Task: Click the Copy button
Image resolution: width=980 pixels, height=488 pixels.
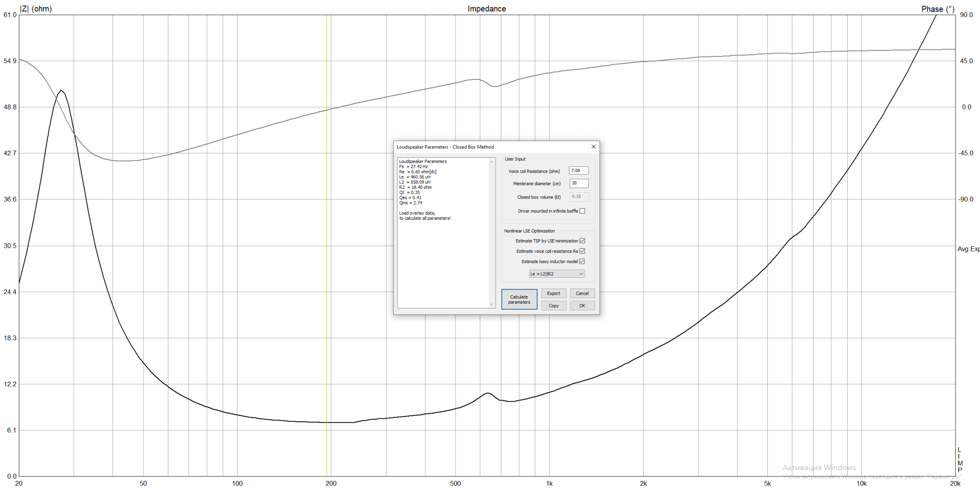Action: [554, 306]
